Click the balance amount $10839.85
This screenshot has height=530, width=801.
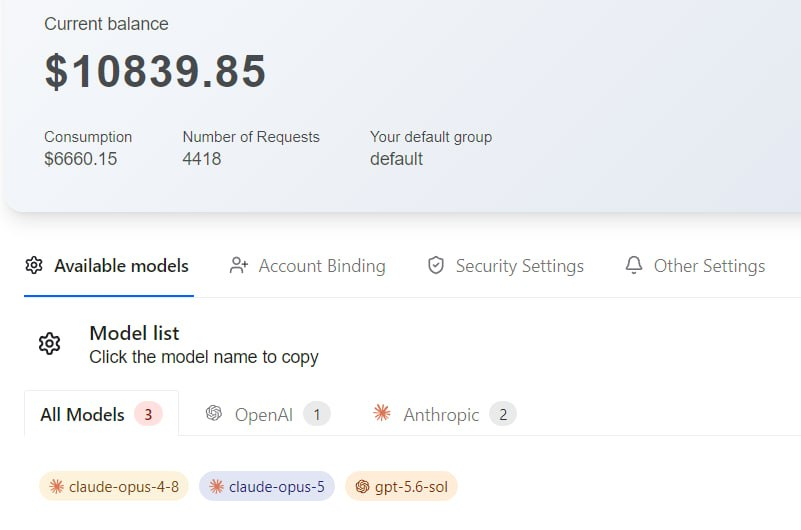155,71
